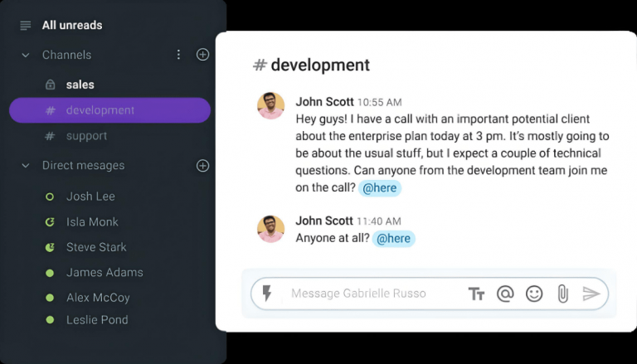The height and width of the screenshot is (364, 637).
Task: Open the emoji picker
Action: point(534,294)
